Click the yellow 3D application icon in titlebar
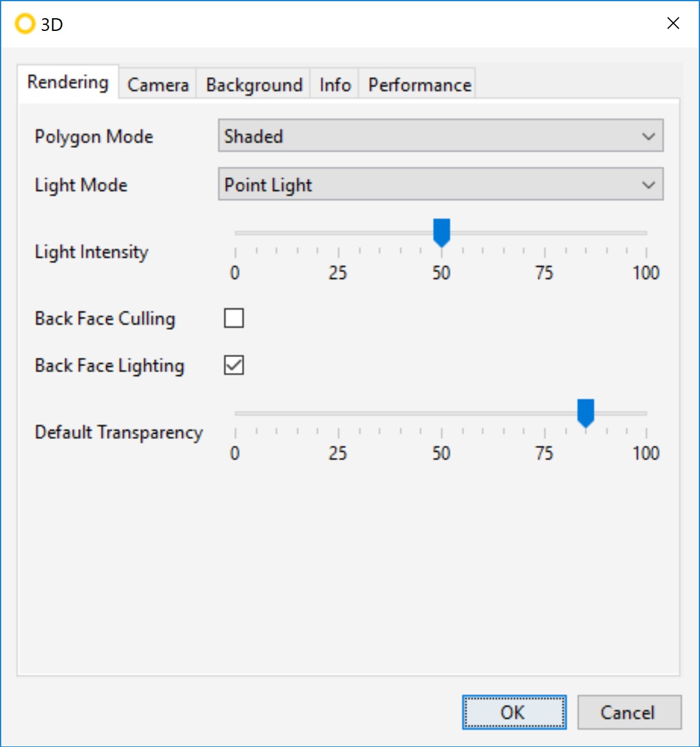Screen dimensions: 700x747 24,24
